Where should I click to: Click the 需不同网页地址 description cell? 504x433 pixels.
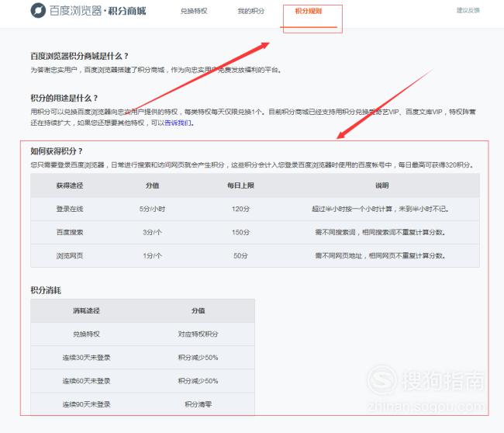click(x=380, y=256)
